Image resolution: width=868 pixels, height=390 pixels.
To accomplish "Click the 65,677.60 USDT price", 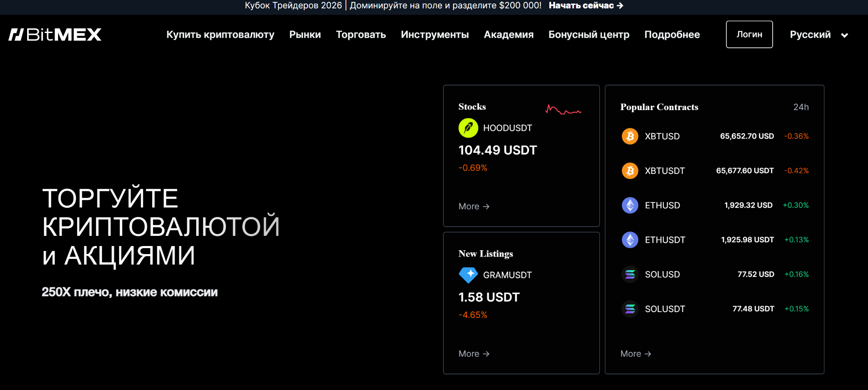I will 745,171.
